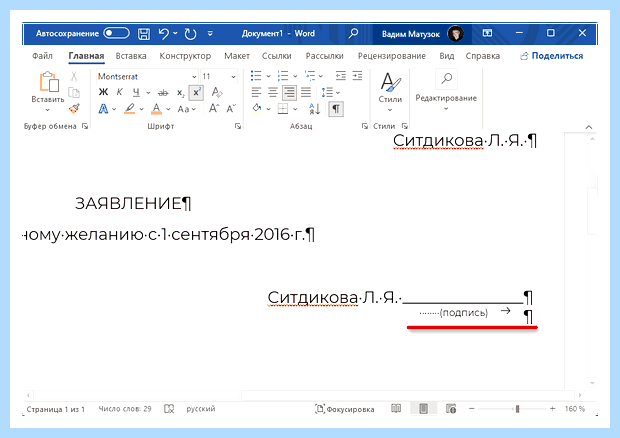
Task: Align text right
Action: (x=289, y=93)
